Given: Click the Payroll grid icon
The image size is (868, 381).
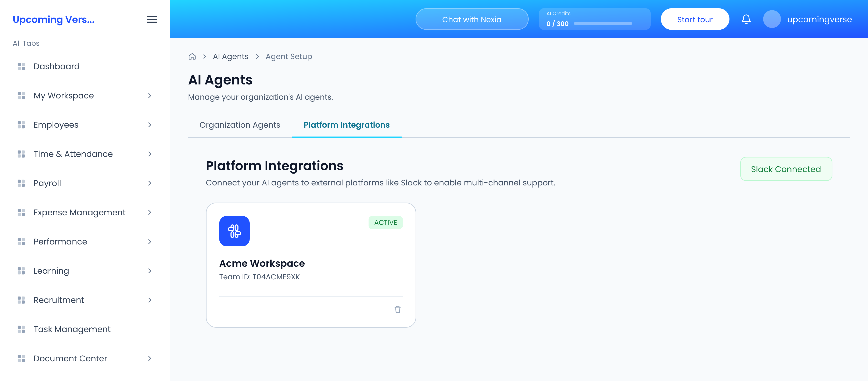Looking at the screenshot, I should 21,183.
